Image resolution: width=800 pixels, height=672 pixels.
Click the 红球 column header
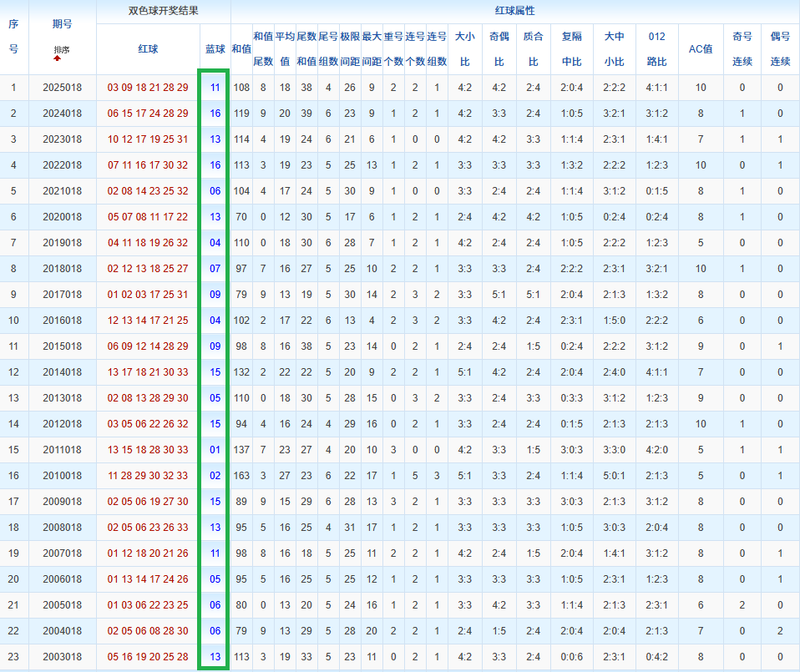148,49
